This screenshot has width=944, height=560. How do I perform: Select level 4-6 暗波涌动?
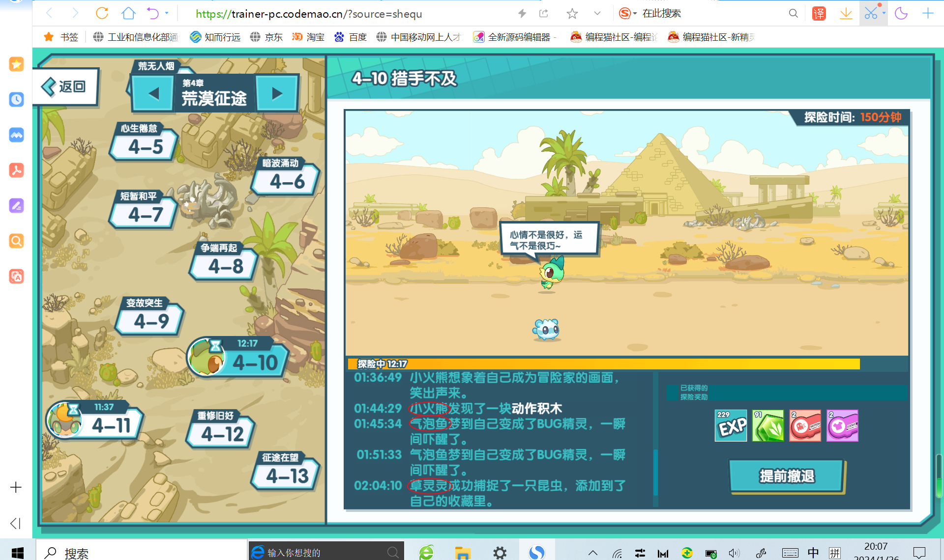click(x=285, y=177)
